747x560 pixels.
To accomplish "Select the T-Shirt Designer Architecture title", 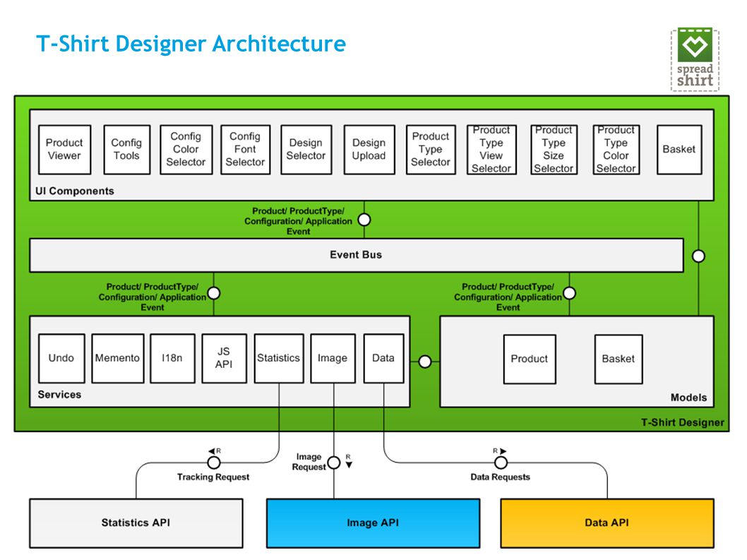I will click(x=191, y=43).
